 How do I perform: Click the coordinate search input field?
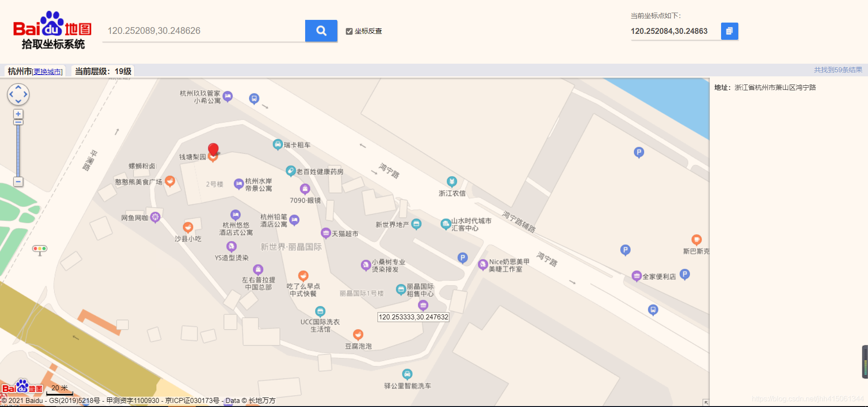click(x=203, y=31)
